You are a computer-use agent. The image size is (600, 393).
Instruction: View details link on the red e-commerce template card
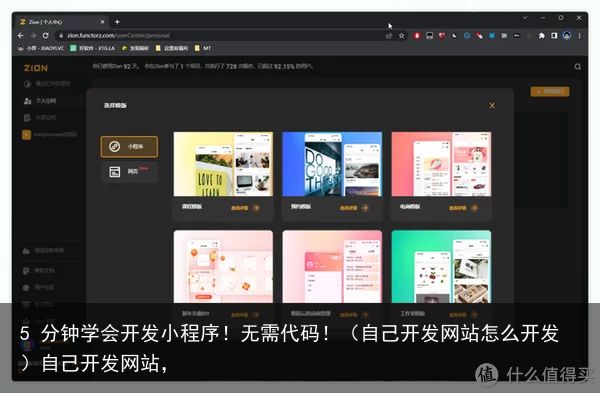458,208
